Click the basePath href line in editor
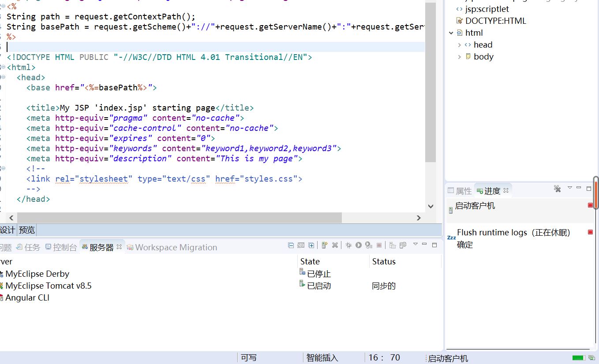599x364 pixels. point(91,88)
